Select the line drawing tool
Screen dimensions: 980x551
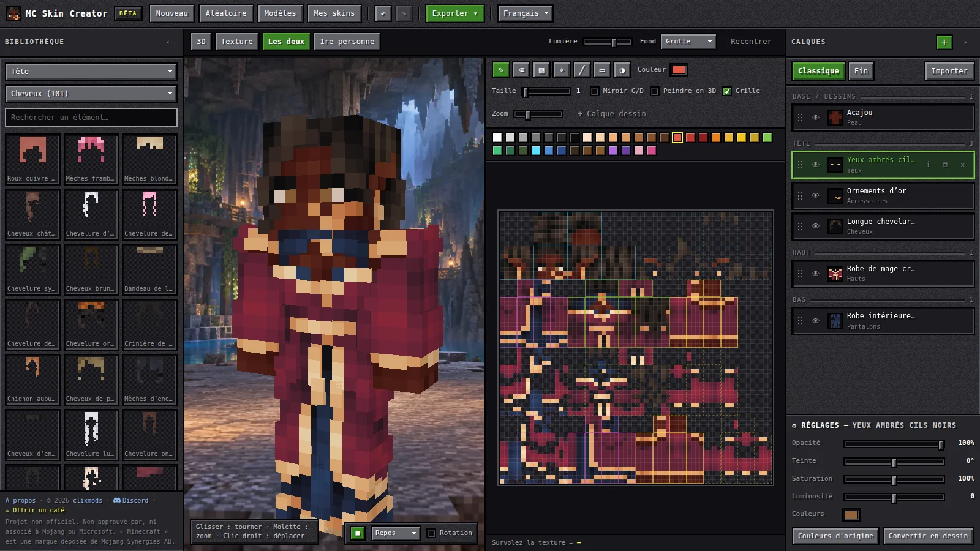tap(582, 70)
